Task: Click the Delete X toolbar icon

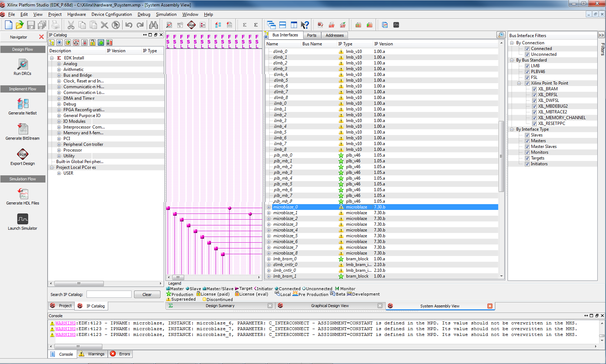Action: [105, 25]
